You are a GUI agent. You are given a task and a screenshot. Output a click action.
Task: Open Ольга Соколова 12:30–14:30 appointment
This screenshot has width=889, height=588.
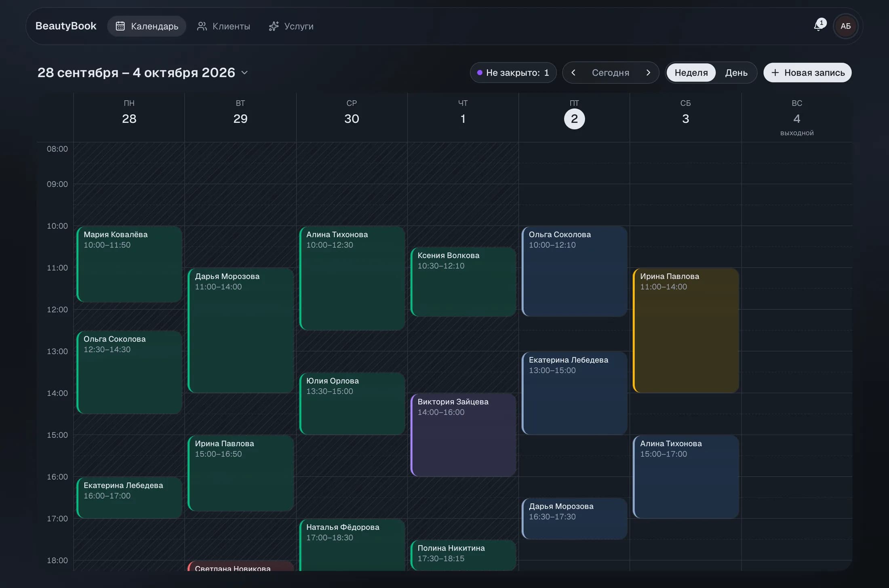(129, 372)
